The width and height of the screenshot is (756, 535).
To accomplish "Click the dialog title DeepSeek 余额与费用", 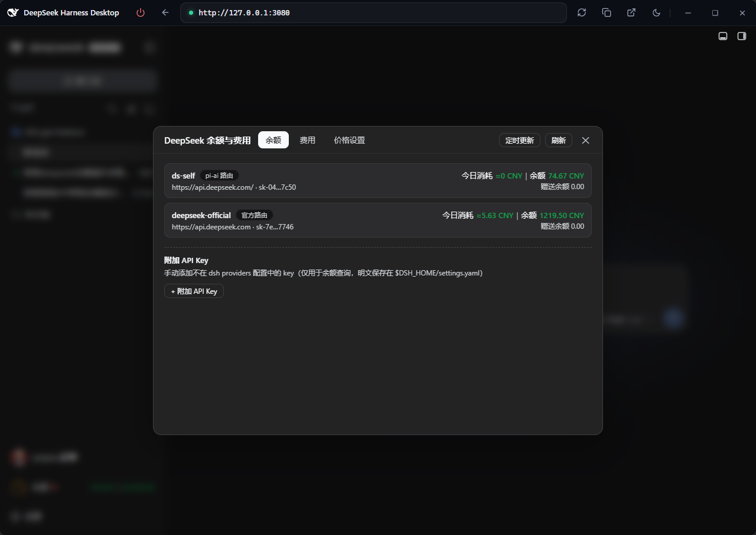I will point(207,140).
